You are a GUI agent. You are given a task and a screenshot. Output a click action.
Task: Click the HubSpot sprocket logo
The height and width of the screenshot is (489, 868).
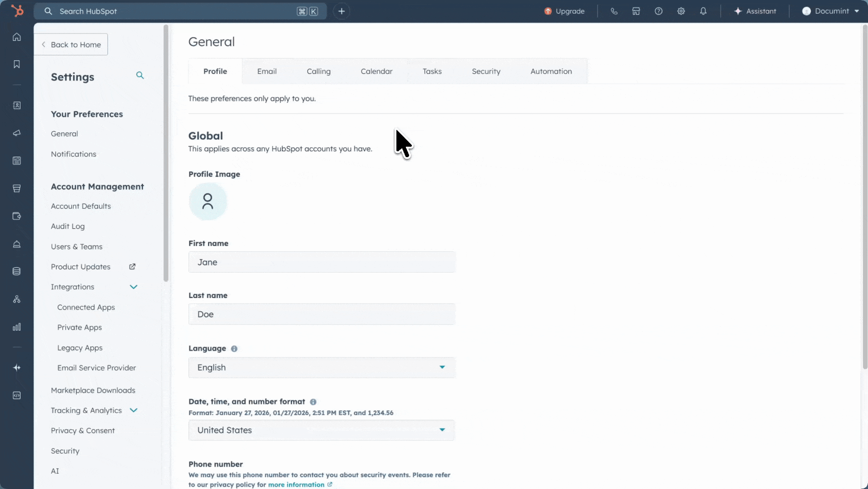pos(17,11)
